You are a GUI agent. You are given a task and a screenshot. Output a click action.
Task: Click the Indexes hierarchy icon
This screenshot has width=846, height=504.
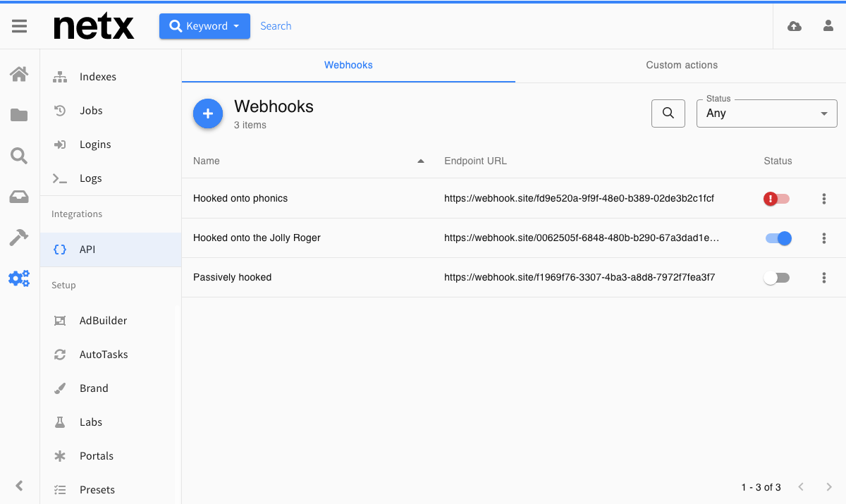click(60, 77)
